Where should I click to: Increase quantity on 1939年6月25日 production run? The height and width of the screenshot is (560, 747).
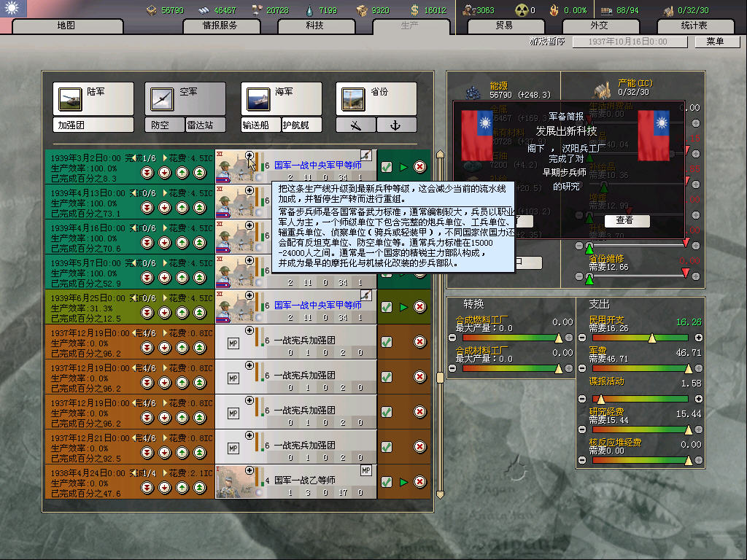coord(165,298)
